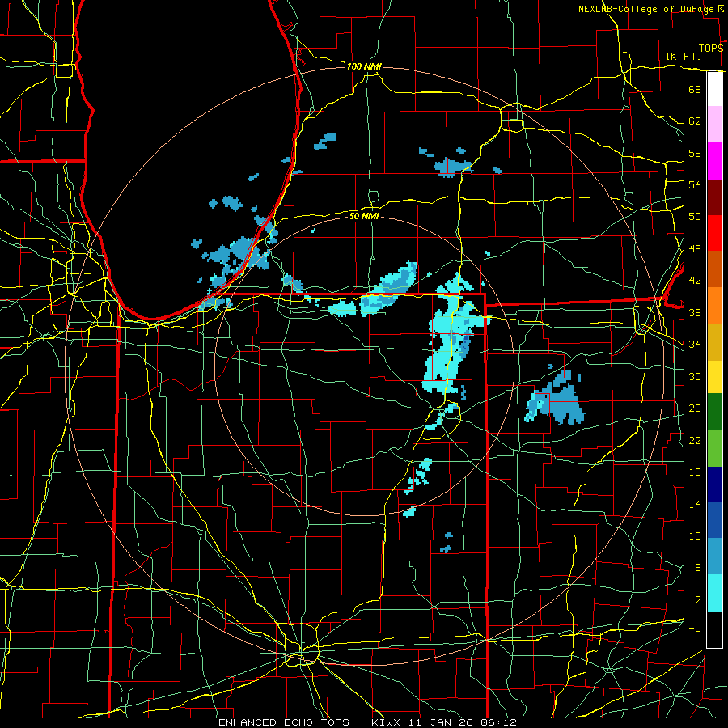The width and height of the screenshot is (728, 728).
Task: Select the light green legend swatch
Action: [714, 448]
